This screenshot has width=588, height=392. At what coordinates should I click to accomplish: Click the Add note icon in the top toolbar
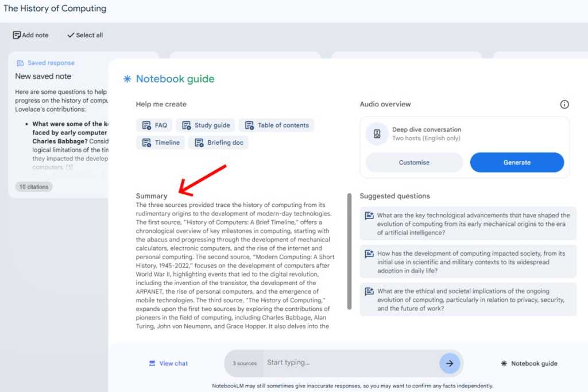pyautogui.click(x=17, y=34)
